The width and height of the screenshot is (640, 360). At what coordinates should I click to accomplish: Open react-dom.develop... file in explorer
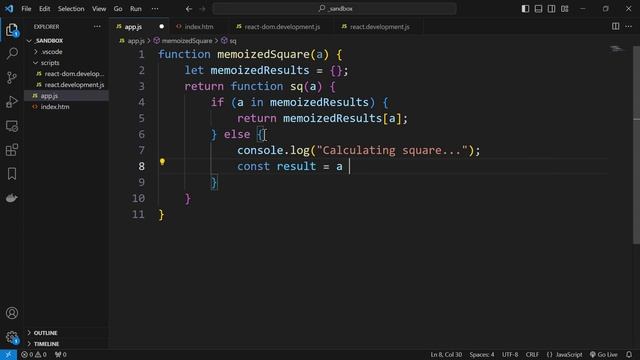(66, 74)
